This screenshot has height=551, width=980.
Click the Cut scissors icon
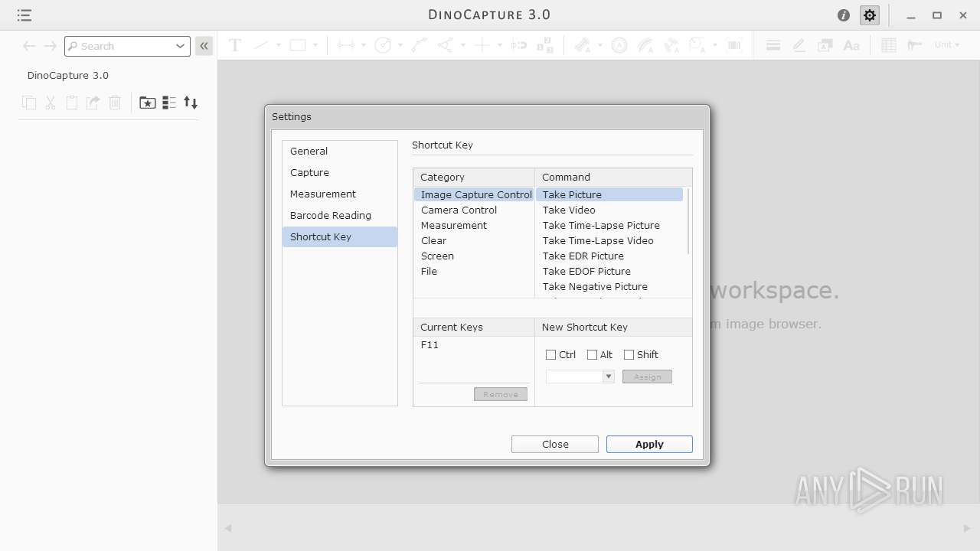[51, 103]
